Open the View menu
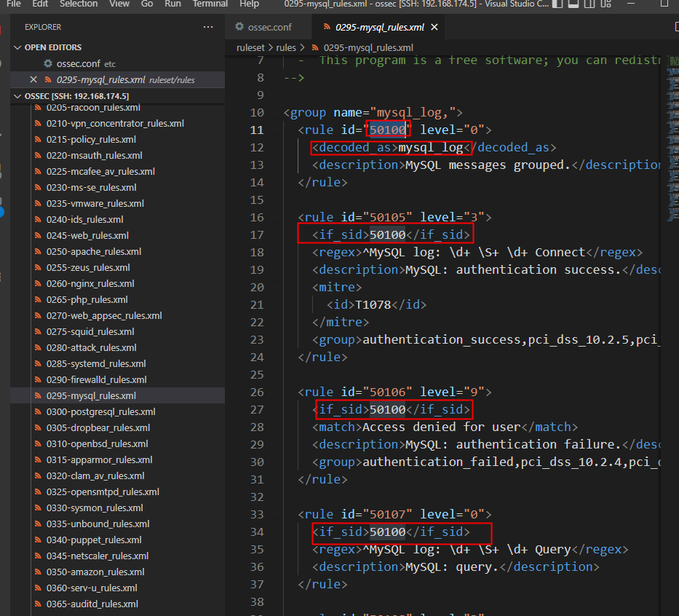 (x=119, y=4)
